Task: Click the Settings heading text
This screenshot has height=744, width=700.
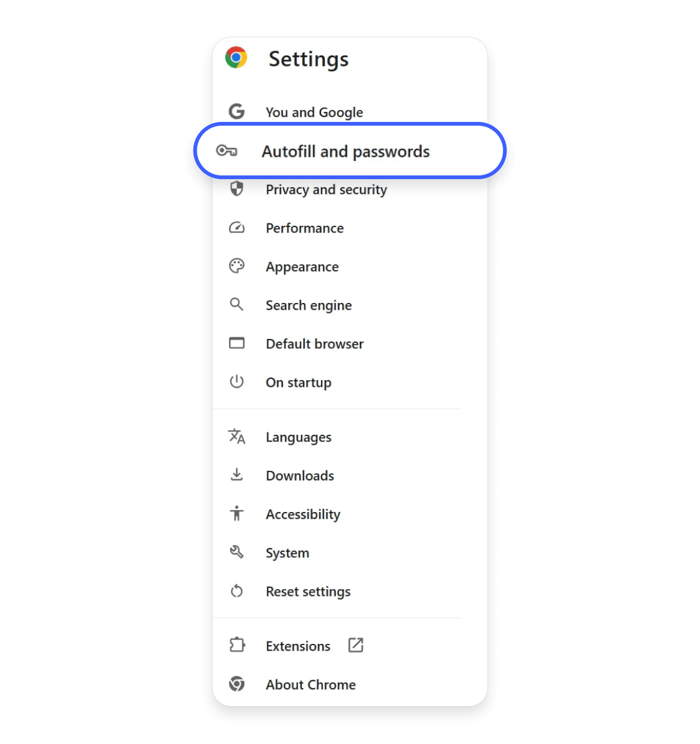Action: pyautogui.click(x=309, y=59)
